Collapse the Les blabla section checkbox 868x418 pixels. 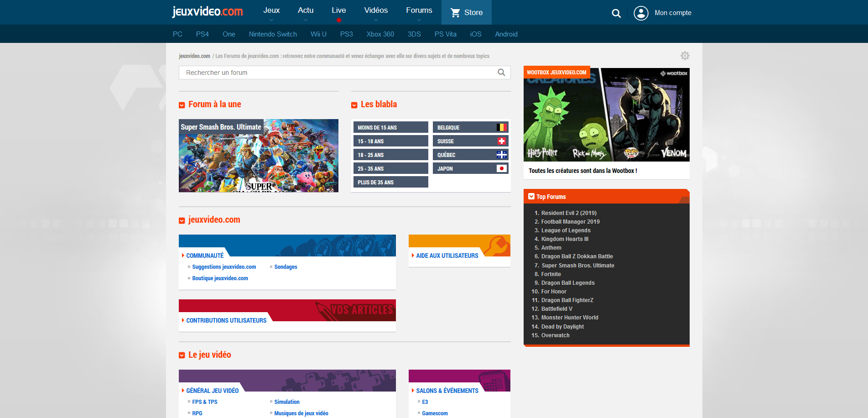pos(354,105)
